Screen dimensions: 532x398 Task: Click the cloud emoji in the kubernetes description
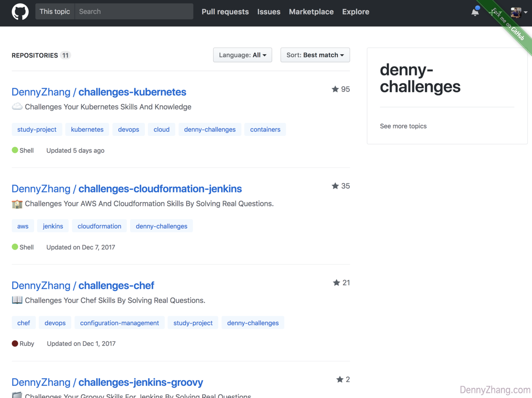17,107
